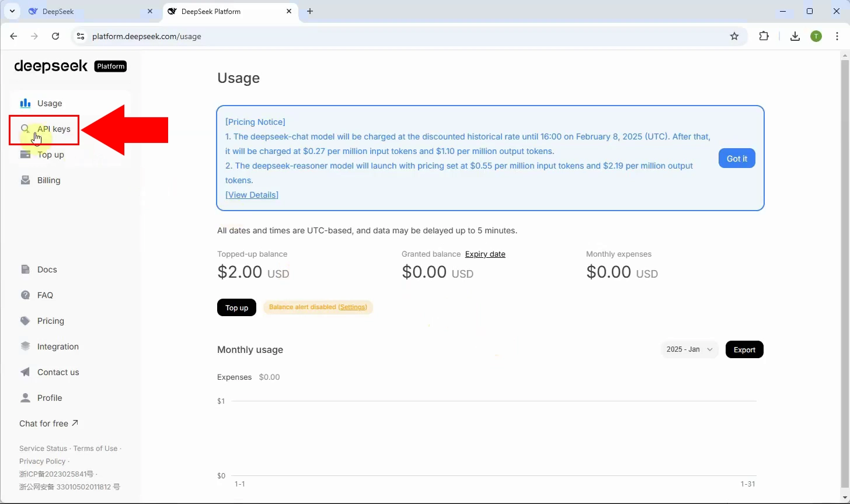
Task: Open the browser Extensions puzzle icon
Action: [x=764, y=36]
